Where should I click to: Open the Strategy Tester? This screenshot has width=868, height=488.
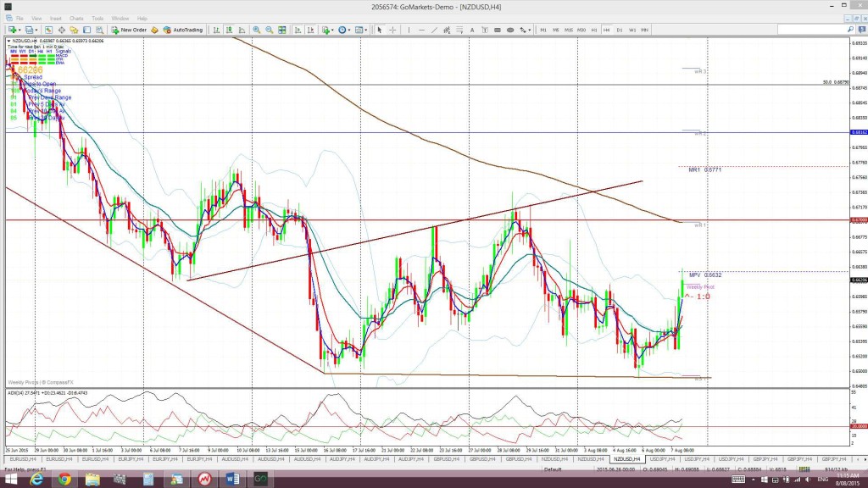click(100, 30)
